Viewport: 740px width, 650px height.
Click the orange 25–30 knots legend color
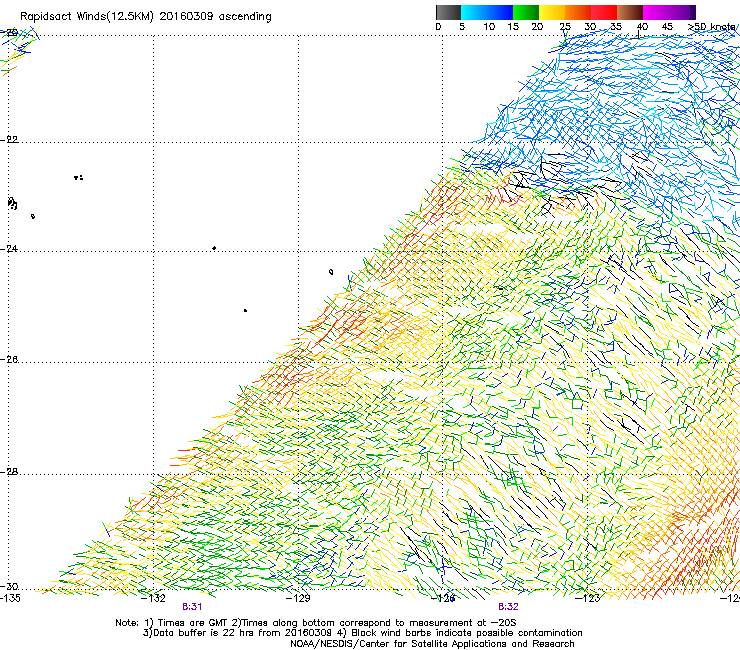pyautogui.click(x=578, y=12)
